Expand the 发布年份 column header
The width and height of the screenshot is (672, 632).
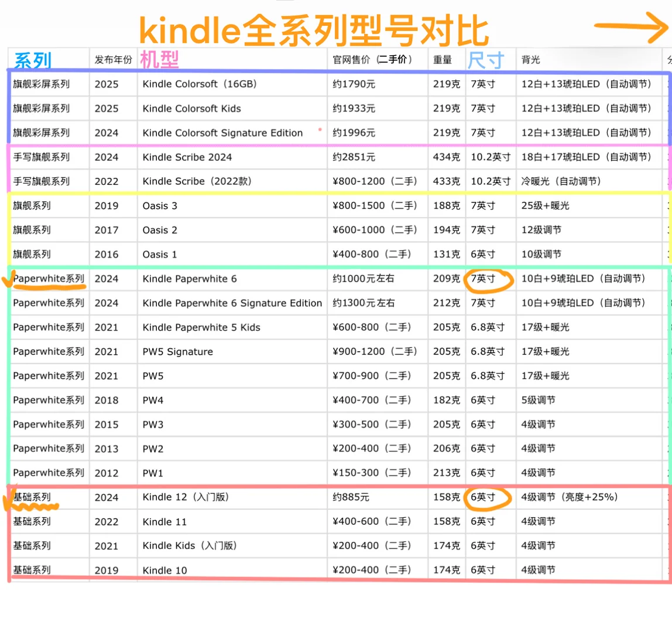(113, 59)
